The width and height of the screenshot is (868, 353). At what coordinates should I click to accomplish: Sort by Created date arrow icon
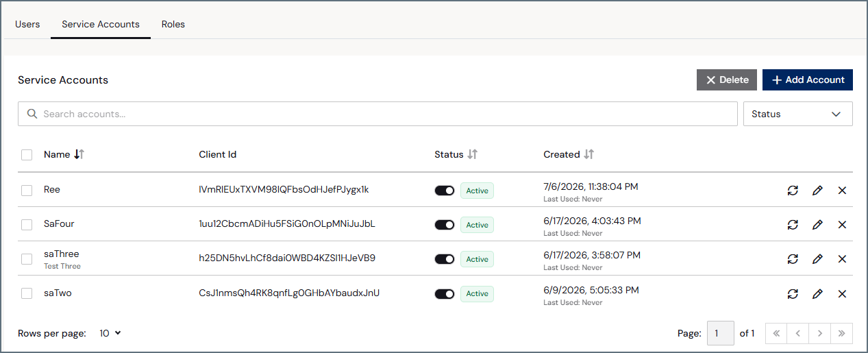click(x=588, y=154)
